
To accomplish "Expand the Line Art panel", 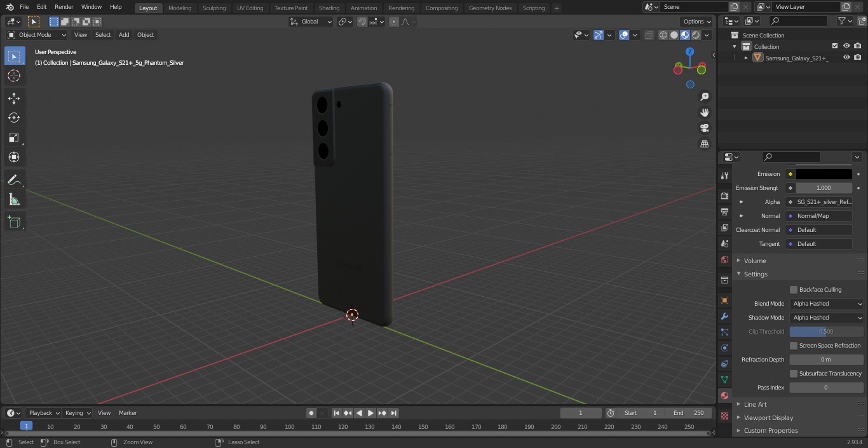I will (755, 405).
